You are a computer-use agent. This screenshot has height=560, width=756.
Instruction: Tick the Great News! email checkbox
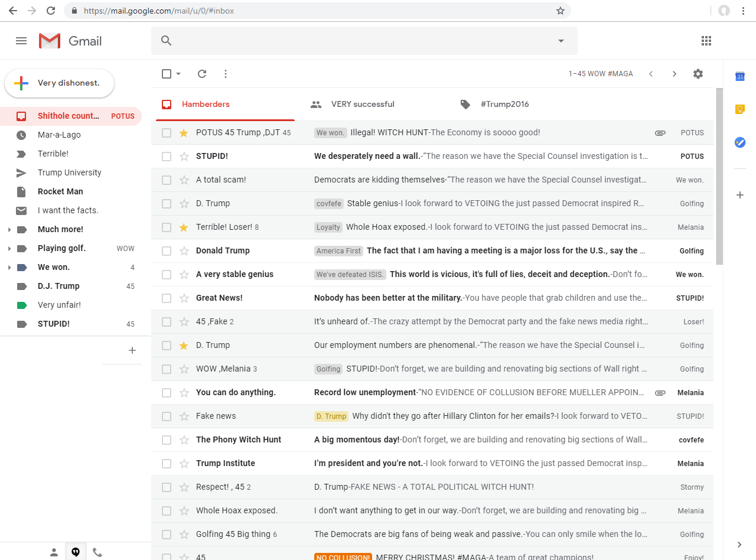(x=167, y=298)
